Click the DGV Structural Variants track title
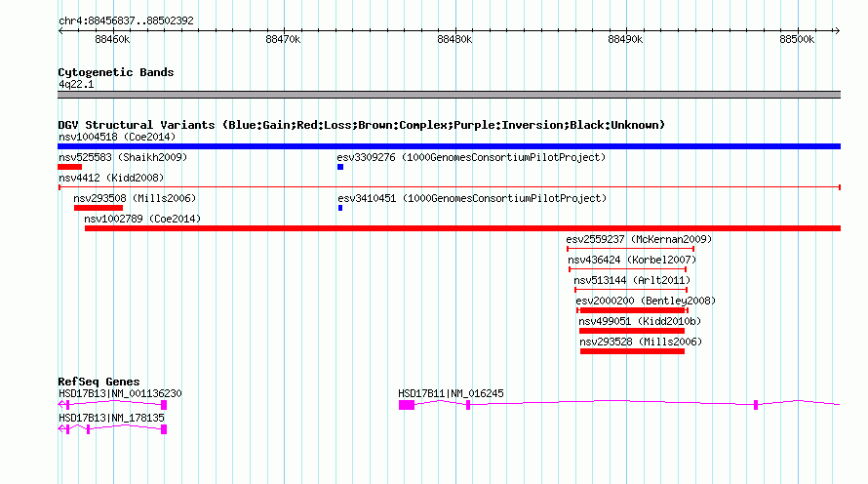The width and height of the screenshot is (868, 484). 362,125
